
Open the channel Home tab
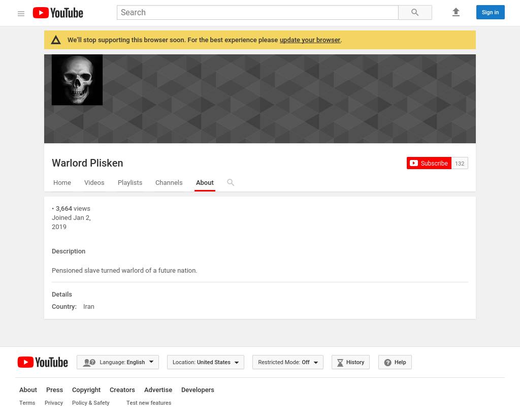point(62,183)
